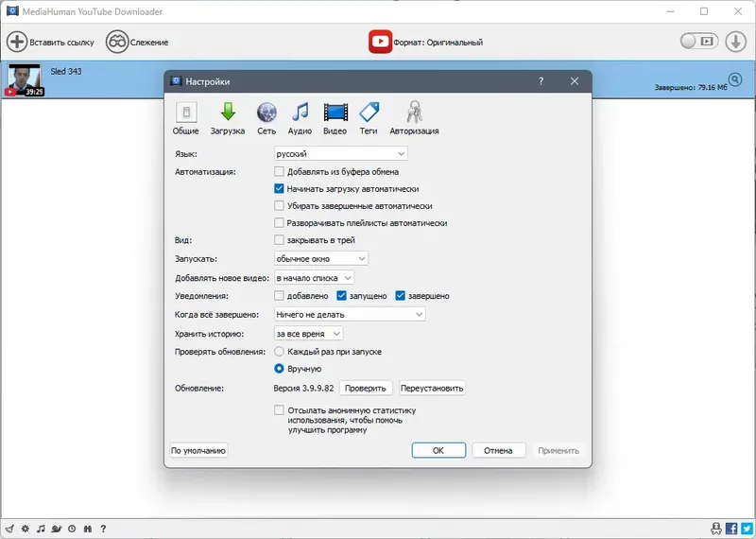Click the music note icon in bottom bar

(41, 529)
